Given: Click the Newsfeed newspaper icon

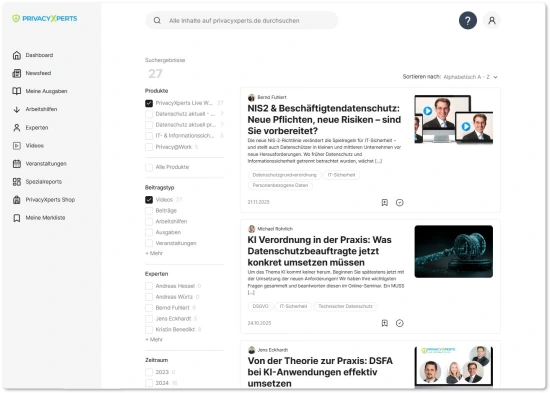Looking at the screenshot, I should [16, 73].
